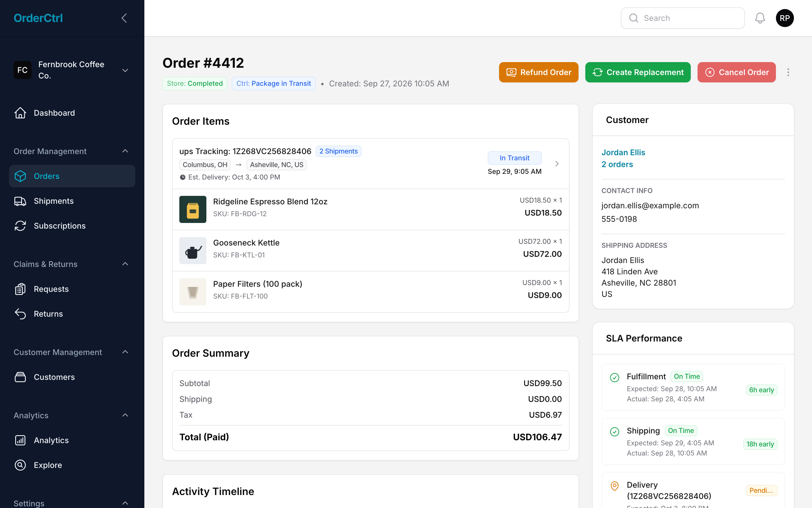The height and width of the screenshot is (508, 812).
Task: Click the Delivery location pin icon
Action: [x=614, y=486]
